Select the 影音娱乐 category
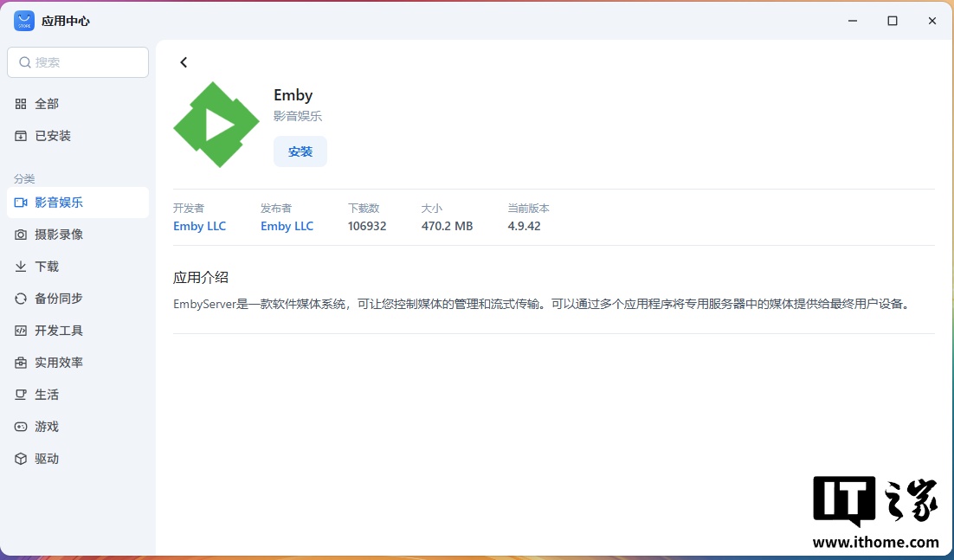 tap(59, 203)
